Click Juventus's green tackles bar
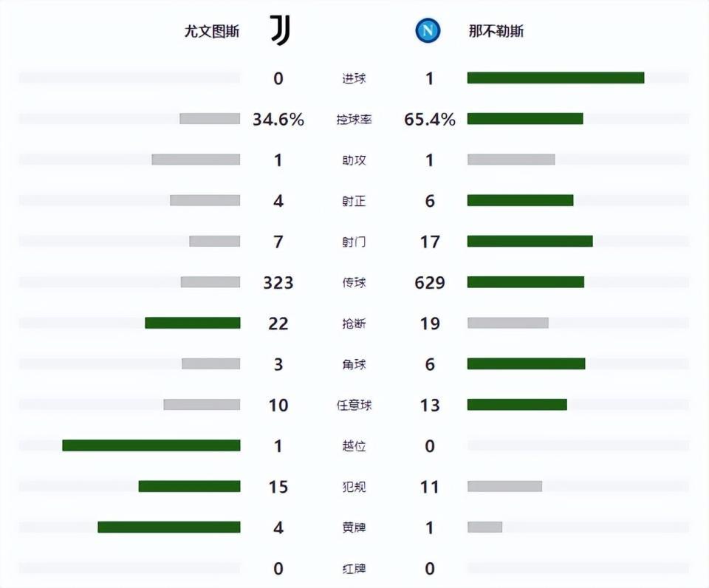Viewport: 709px width, 588px height. tap(193, 323)
